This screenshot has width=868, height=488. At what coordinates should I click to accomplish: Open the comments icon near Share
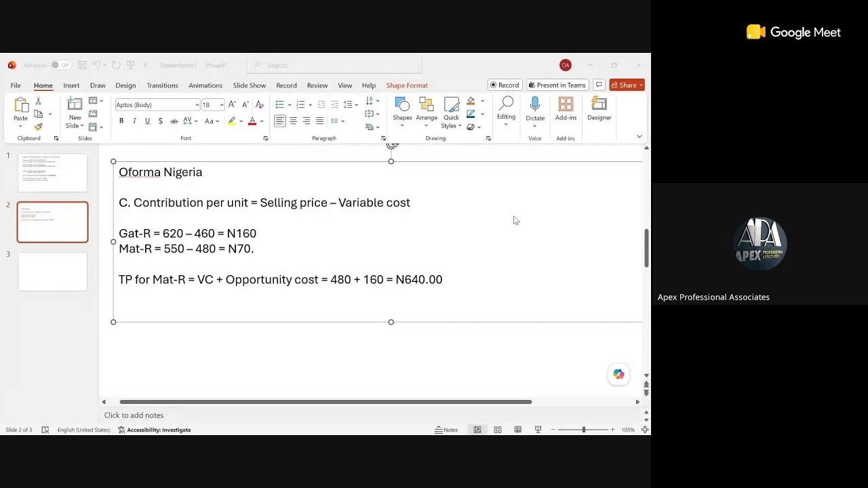point(599,85)
